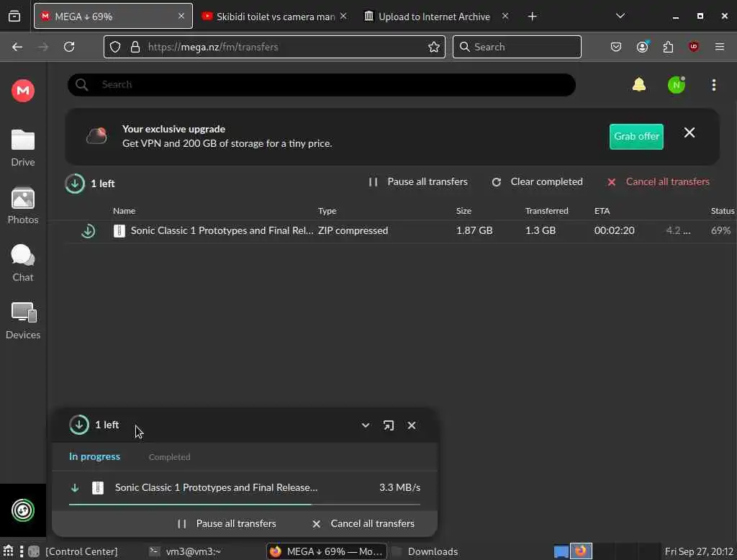The width and height of the screenshot is (737, 560).
Task: Open the Drive section in sidebar
Action: pyautogui.click(x=23, y=148)
